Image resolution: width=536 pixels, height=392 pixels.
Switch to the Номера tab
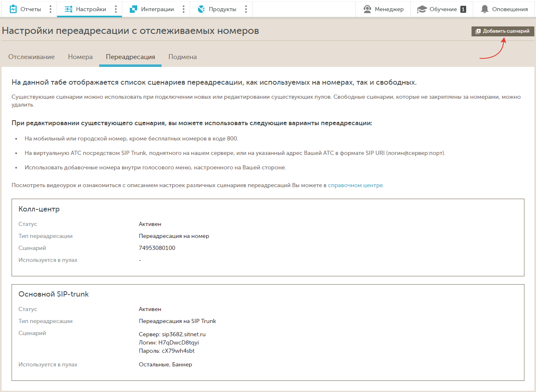[x=80, y=57]
